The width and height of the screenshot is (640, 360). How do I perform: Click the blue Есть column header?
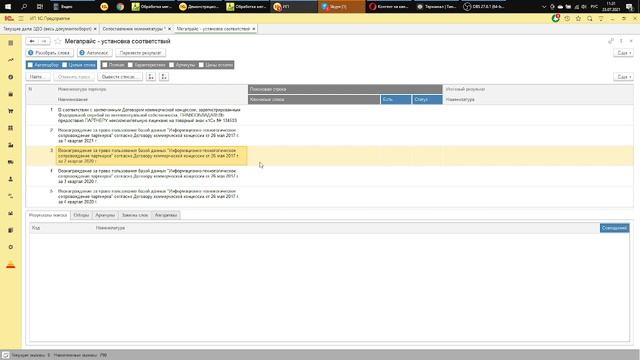pyautogui.click(x=396, y=100)
